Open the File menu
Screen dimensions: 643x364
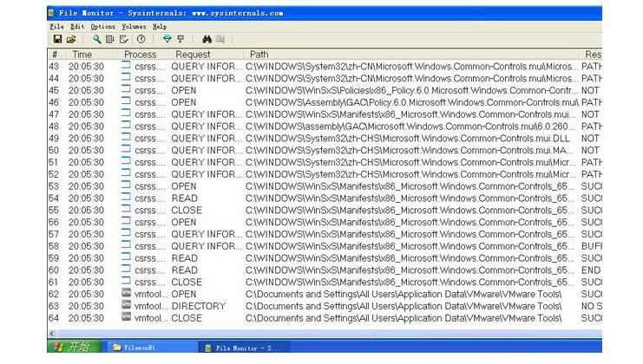click(57, 27)
